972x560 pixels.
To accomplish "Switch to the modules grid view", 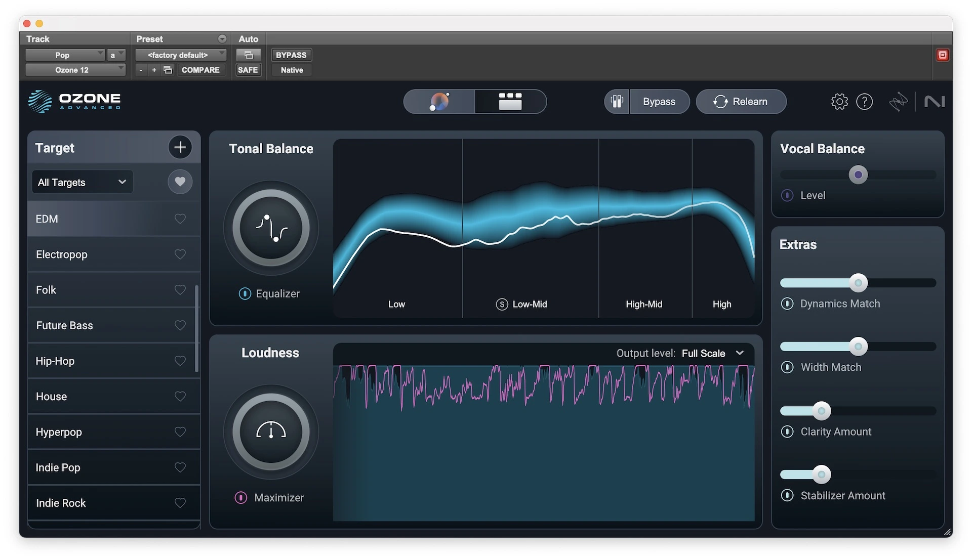I will pos(510,102).
